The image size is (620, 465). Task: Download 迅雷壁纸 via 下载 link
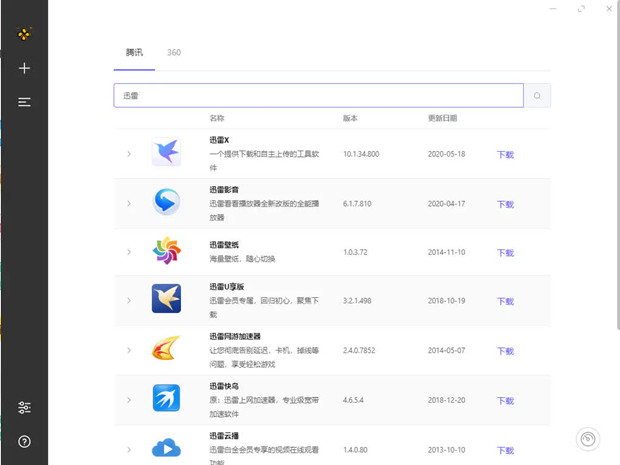pyautogui.click(x=505, y=253)
